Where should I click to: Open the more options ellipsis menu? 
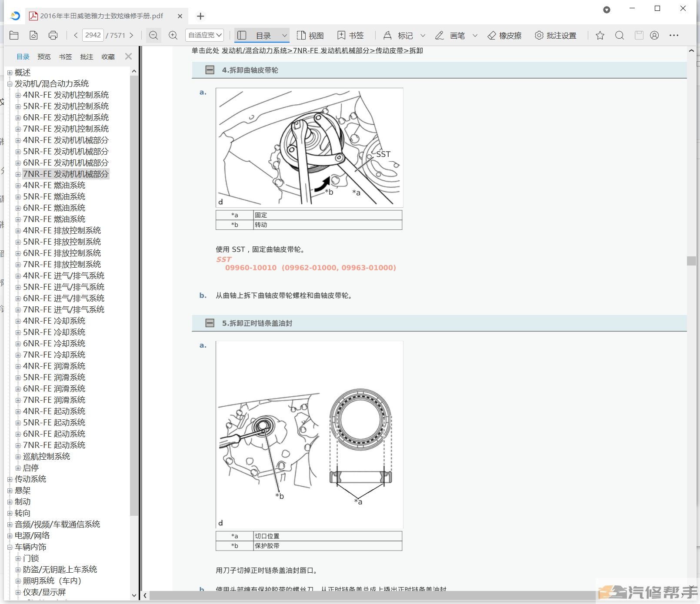(x=674, y=35)
